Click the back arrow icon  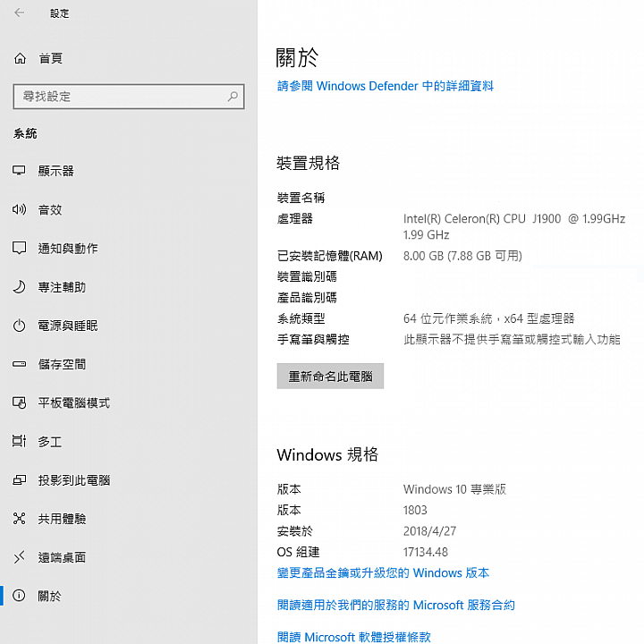point(19,13)
